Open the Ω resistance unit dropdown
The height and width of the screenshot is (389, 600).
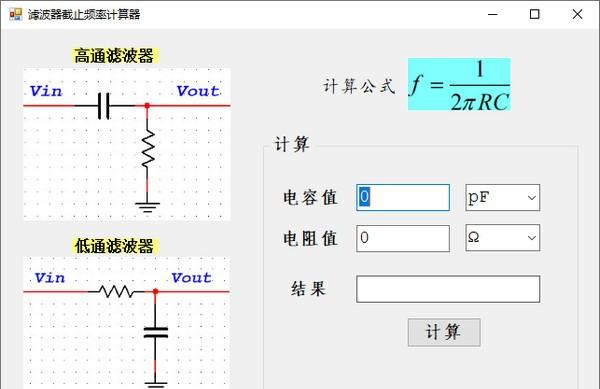coord(502,238)
